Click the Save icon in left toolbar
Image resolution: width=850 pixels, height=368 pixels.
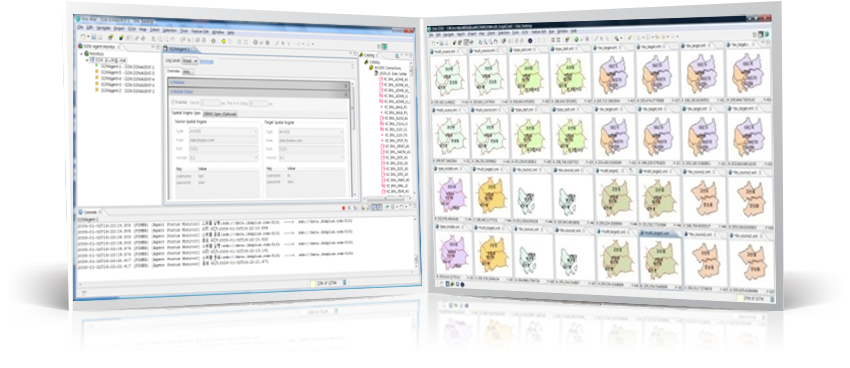coord(94,37)
